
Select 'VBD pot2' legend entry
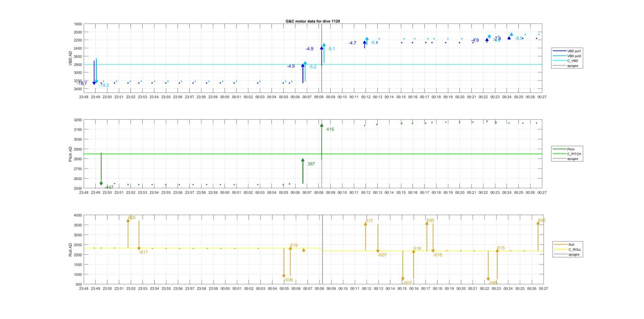[568, 56]
